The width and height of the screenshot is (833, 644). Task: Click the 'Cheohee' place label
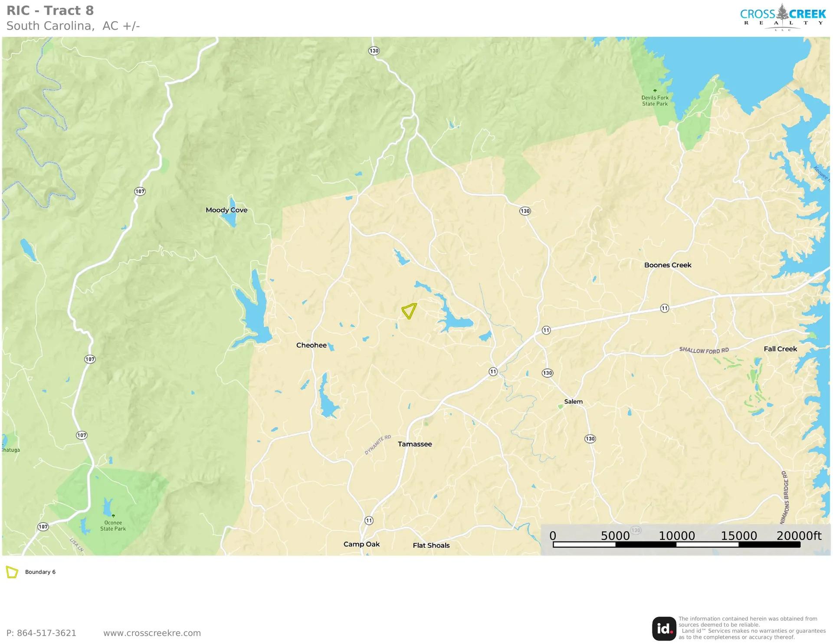click(x=312, y=345)
